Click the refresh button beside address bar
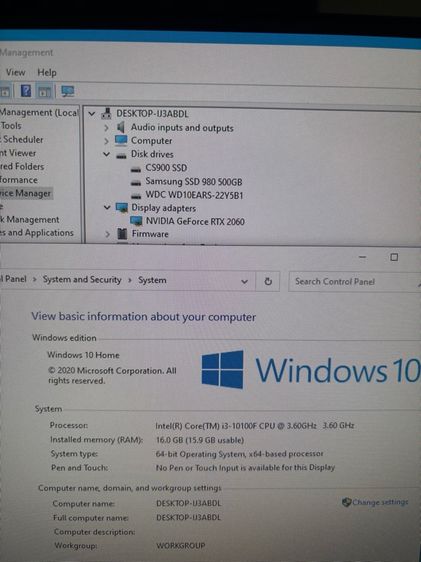 pos(268,282)
